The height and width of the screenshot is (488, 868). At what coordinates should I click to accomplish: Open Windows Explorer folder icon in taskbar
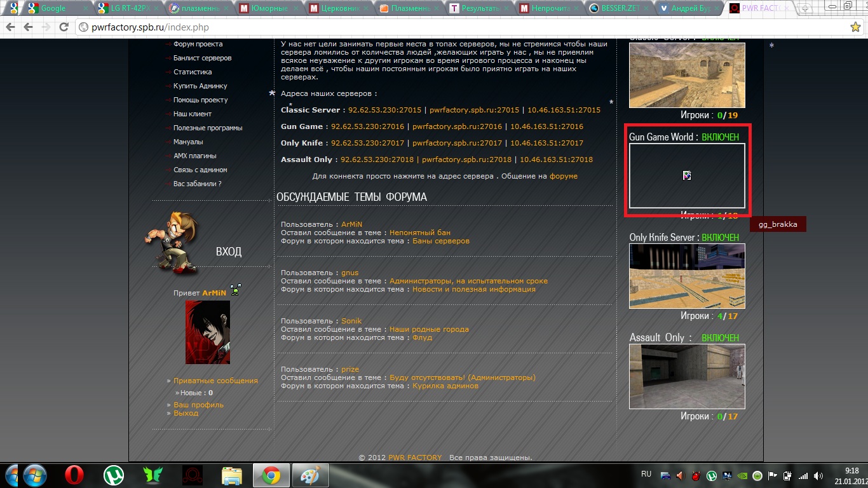tap(232, 475)
